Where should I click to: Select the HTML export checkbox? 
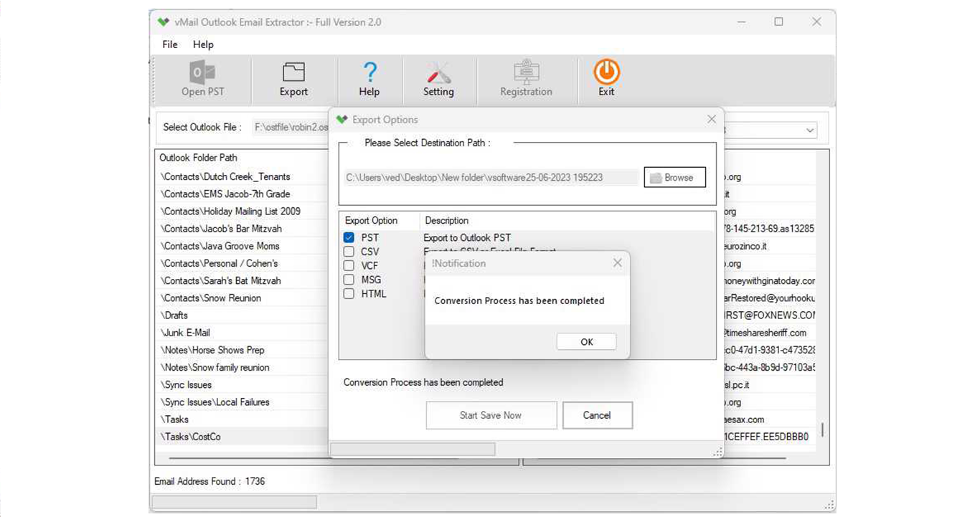(x=349, y=293)
